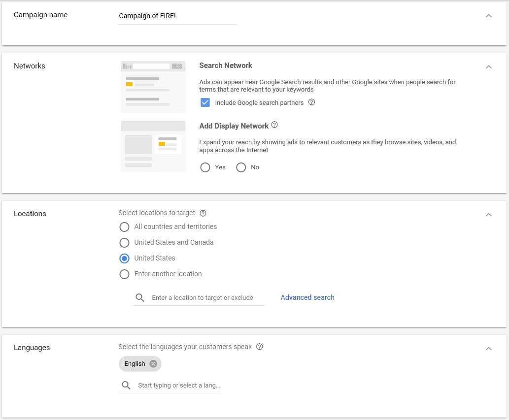Image resolution: width=509 pixels, height=420 pixels.
Task: Collapse the Networks section
Action: [x=488, y=67]
